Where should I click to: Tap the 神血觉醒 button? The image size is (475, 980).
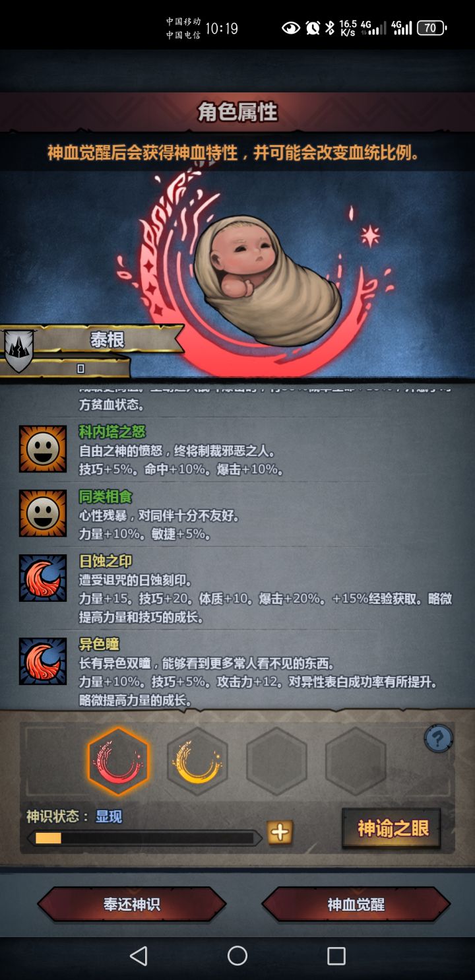pyautogui.click(x=356, y=904)
